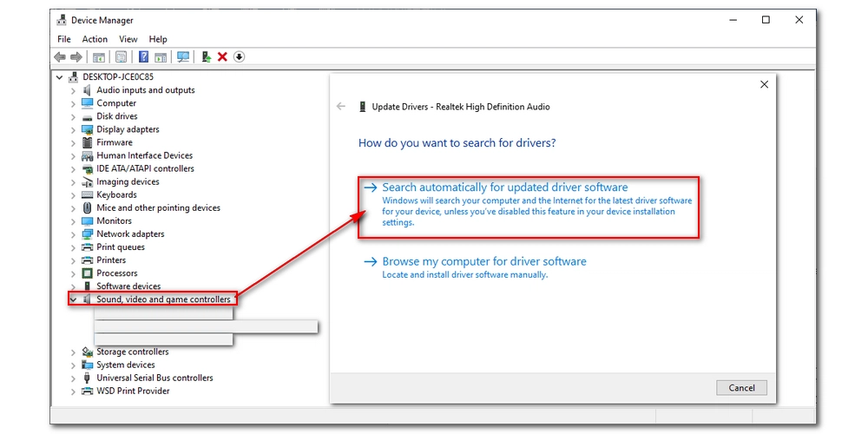Open the View menu
Screen dimensions: 868x434
pyautogui.click(x=128, y=39)
